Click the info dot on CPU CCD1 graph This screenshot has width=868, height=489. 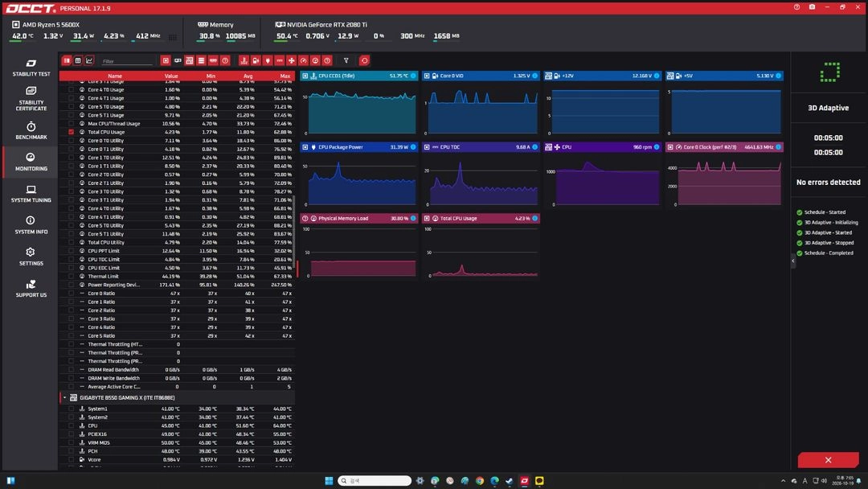coord(413,76)
